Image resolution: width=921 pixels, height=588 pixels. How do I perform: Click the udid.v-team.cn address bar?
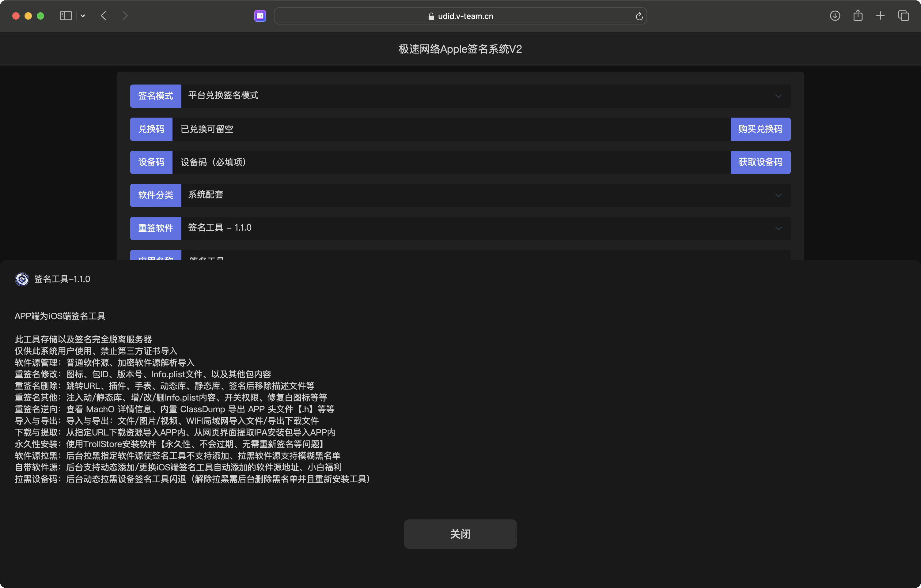(x=460, y=16)
